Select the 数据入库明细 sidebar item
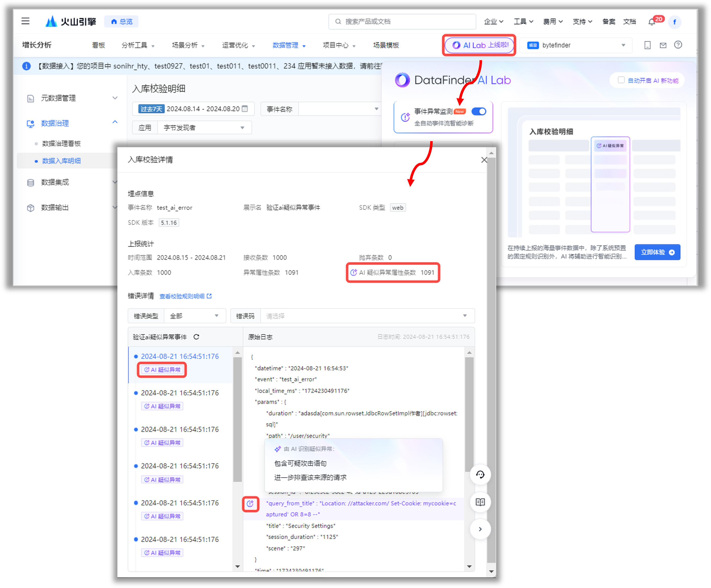 [x=61, y=161]
